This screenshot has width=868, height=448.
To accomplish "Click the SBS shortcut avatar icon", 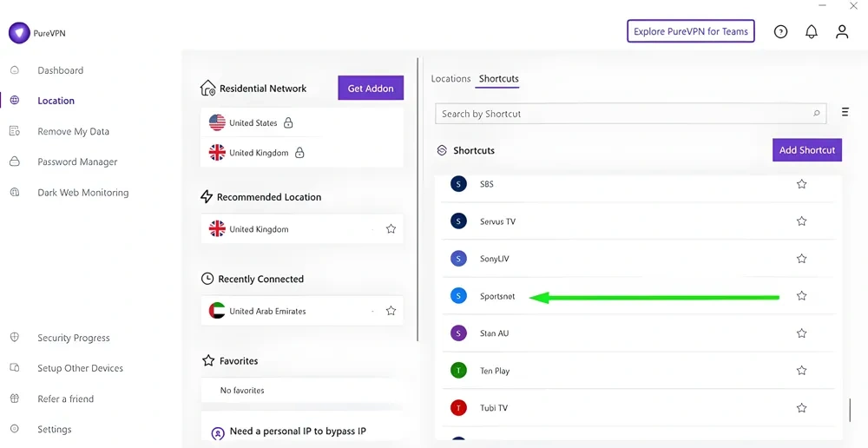I will 458,184.
